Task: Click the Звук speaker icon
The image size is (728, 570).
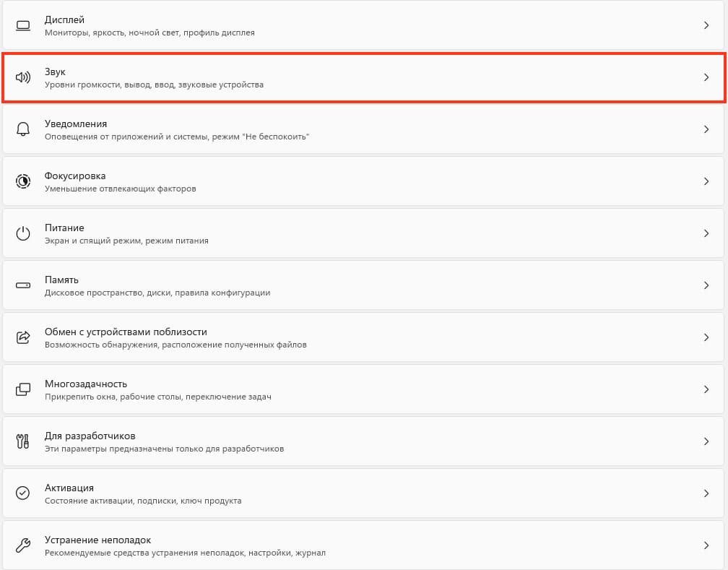Action: click(23, 77)
